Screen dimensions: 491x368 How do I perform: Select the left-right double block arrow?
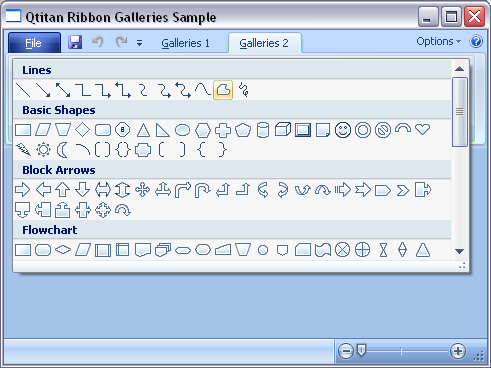[x=103, y=190]
